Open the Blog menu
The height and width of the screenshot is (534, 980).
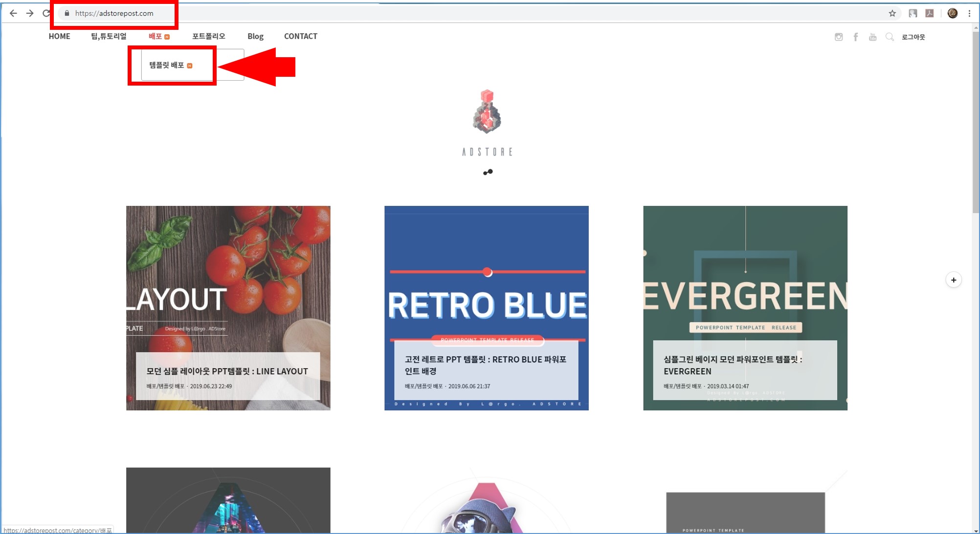255,36
